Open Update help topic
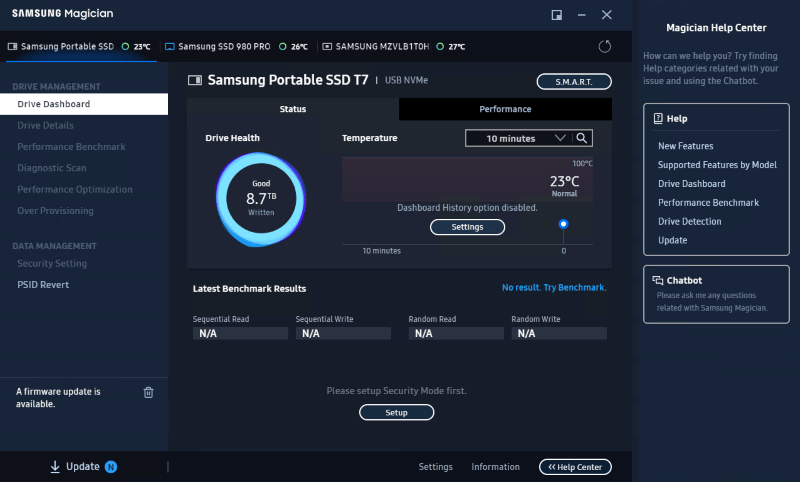 672,240
